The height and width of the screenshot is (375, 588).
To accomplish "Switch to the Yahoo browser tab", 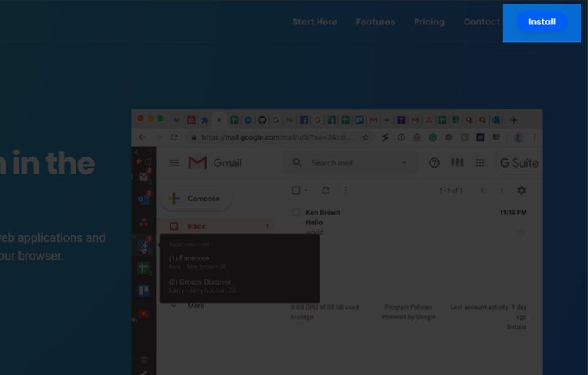I will pos(401,120).
